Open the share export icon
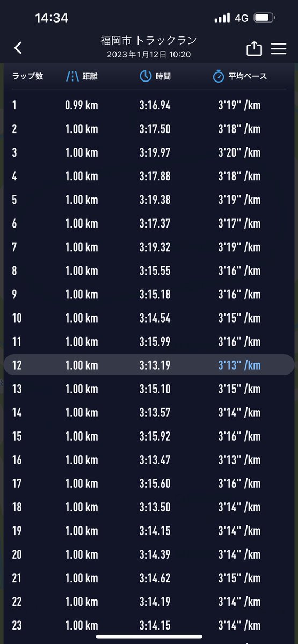Viewport: 298px width, 644px height. 254,48
